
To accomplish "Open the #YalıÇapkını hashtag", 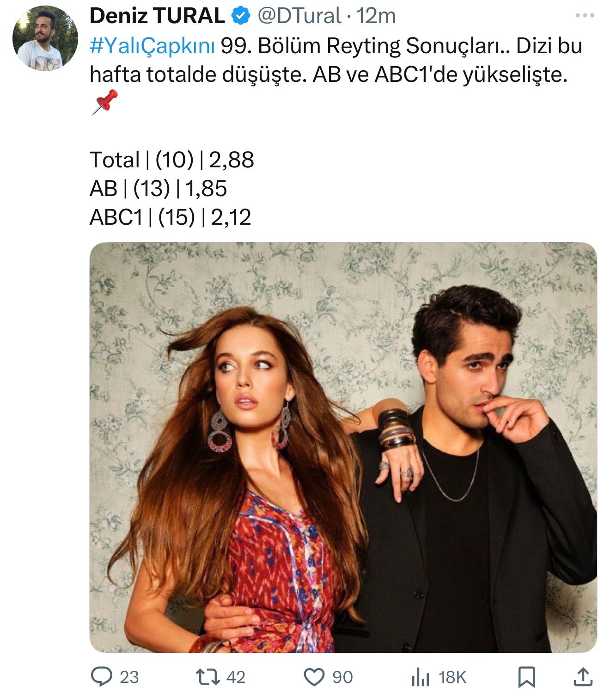I will [x=152, y=46].
